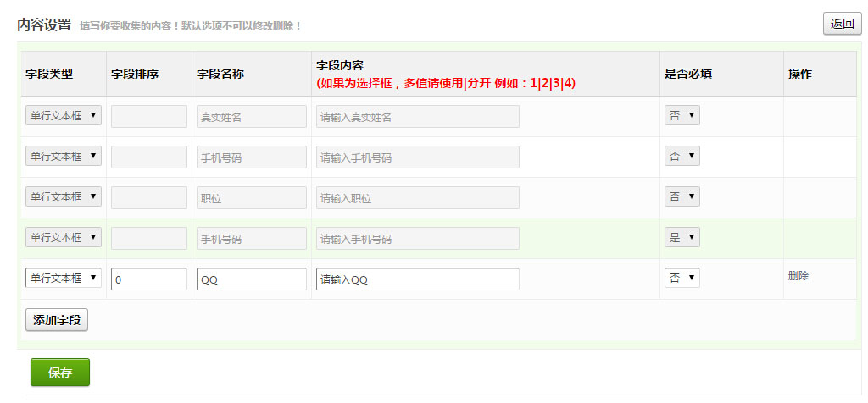
Task: Expand field type dropdown for 职位 row
Action: pyautogui.click(x=64, y=197)
